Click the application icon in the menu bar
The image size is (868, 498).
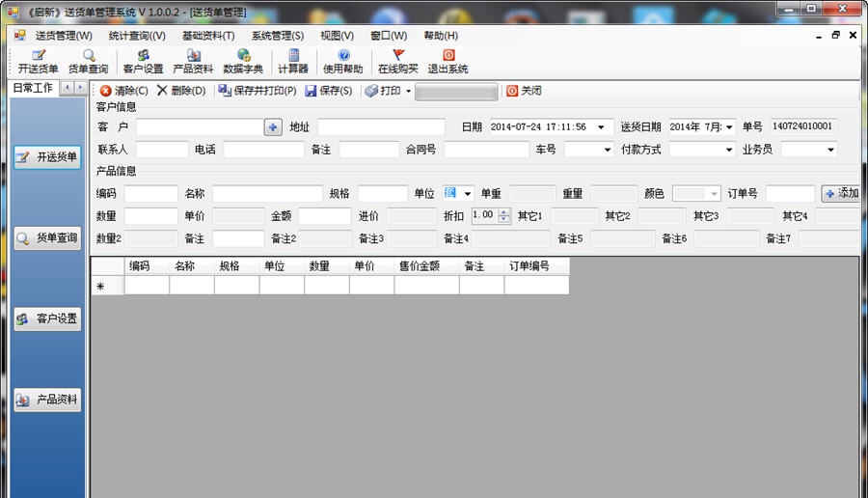[20, 36]
